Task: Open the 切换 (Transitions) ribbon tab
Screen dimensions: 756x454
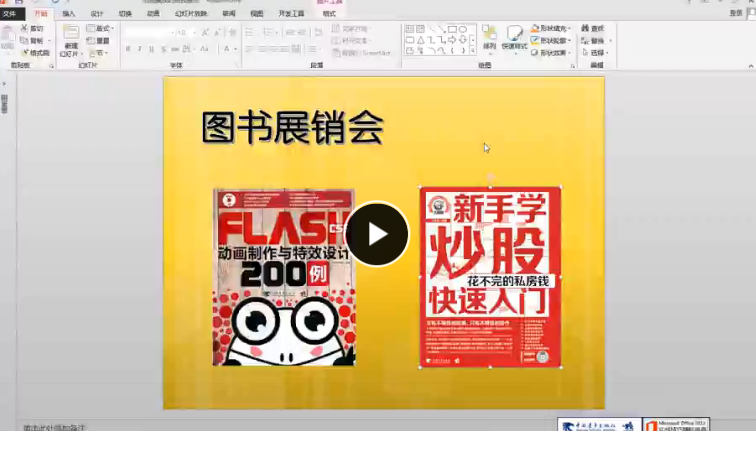Action: point(125,13)
